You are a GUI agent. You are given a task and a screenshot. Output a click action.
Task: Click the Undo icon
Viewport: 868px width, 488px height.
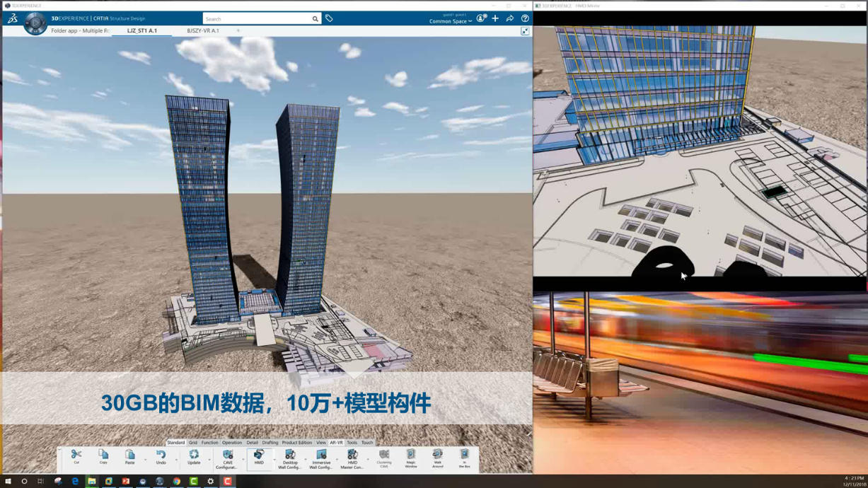coord(161,457)
